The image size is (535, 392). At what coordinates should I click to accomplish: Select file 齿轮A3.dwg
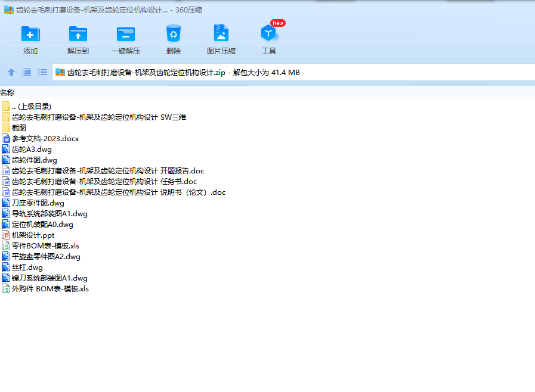(27, 150)
